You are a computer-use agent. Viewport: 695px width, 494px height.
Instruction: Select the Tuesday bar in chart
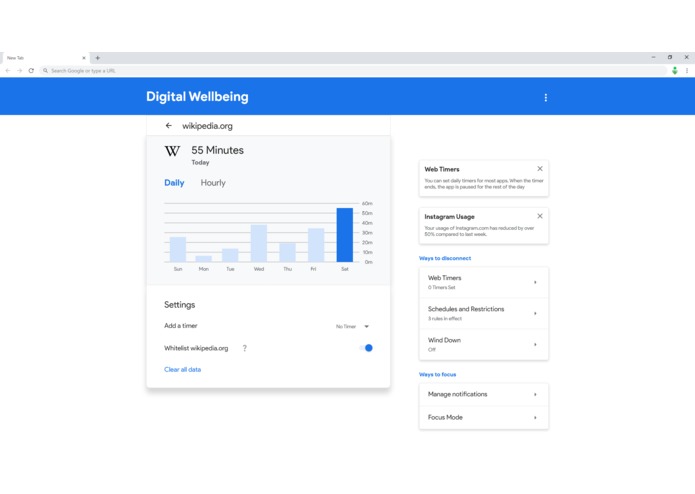(230, 255)
